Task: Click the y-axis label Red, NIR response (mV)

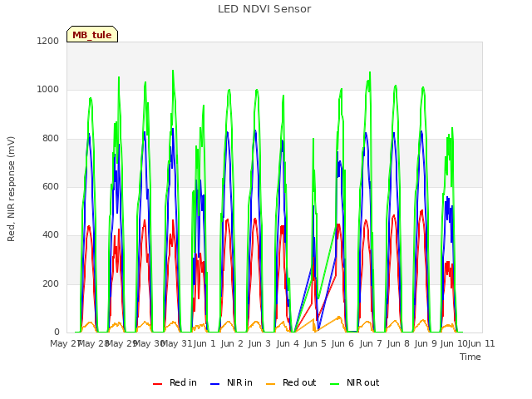Action: pyautogui.click(x=11, y=189)
